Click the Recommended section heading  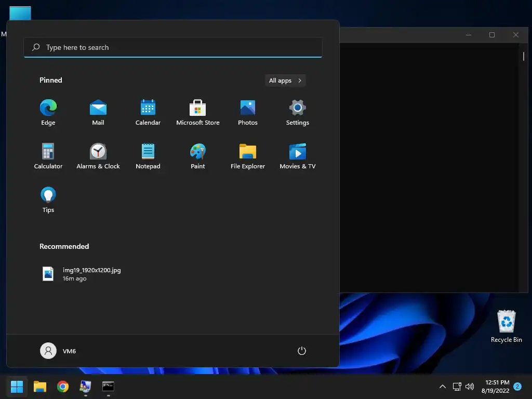(64, 246)
